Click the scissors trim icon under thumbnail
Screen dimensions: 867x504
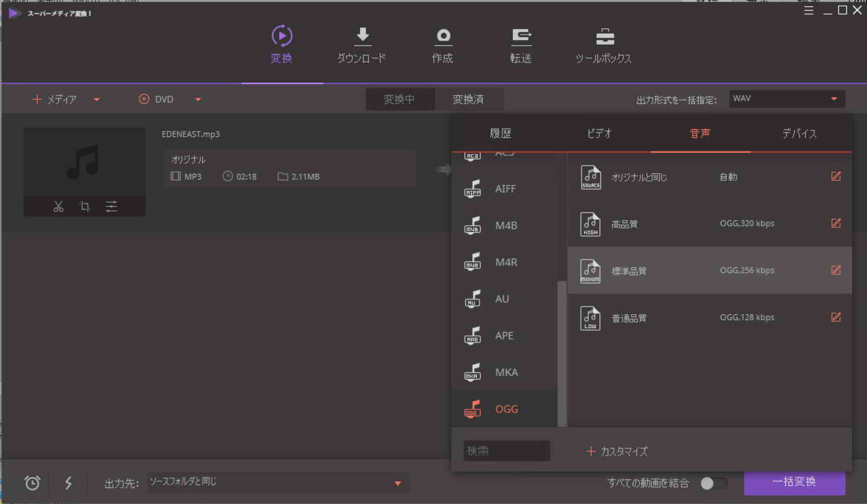[x=58, y=206]
